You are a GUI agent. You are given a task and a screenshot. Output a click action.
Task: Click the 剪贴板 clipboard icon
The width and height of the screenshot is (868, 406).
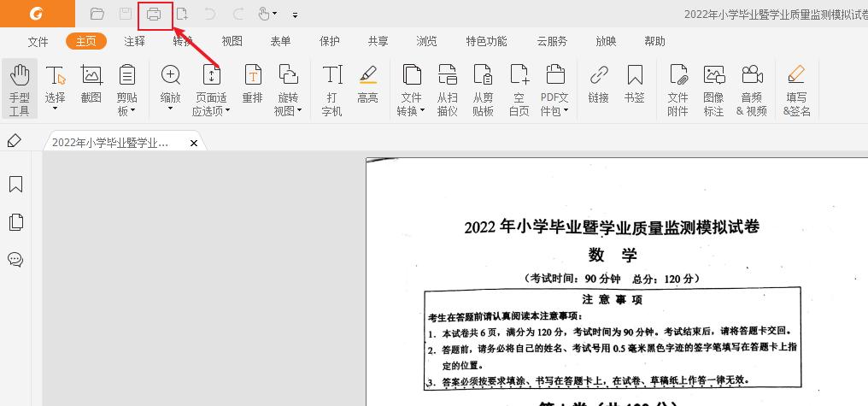pos(127,75)
